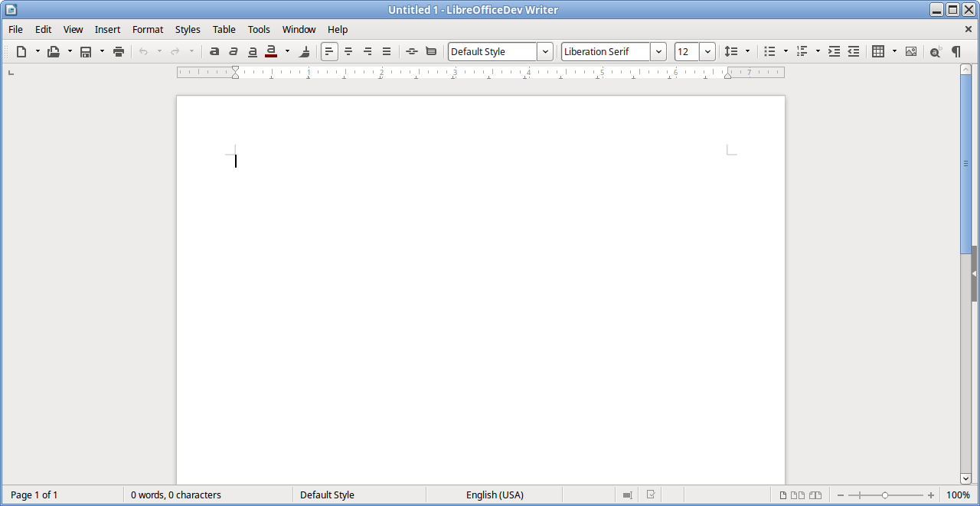
Task: Open the File menu
Action: point(15,29)
